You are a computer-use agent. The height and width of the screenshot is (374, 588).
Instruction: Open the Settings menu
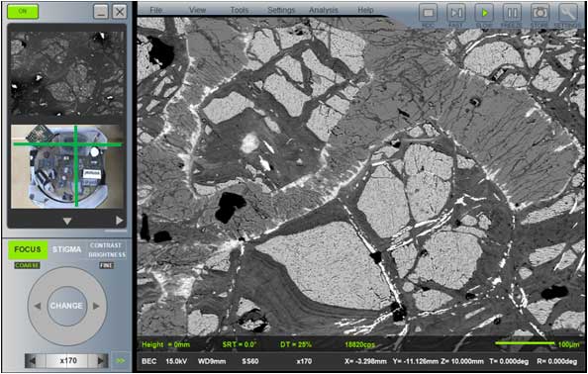pos(281,10)
